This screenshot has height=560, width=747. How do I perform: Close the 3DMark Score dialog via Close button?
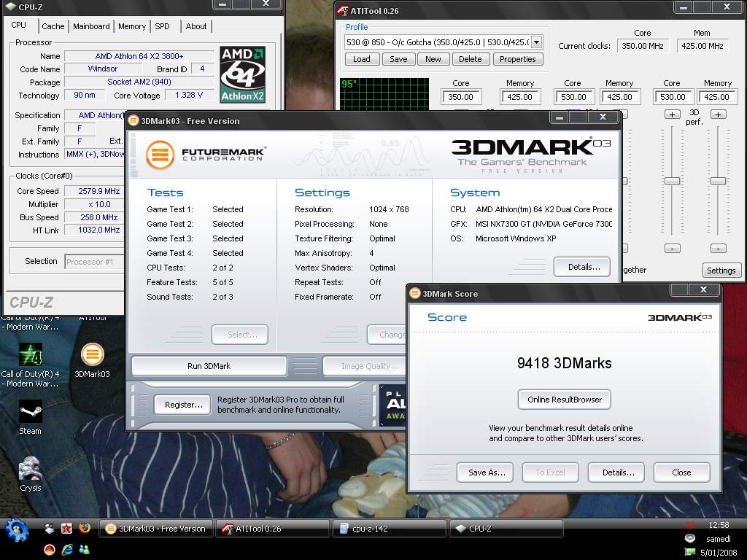(681, 472)
